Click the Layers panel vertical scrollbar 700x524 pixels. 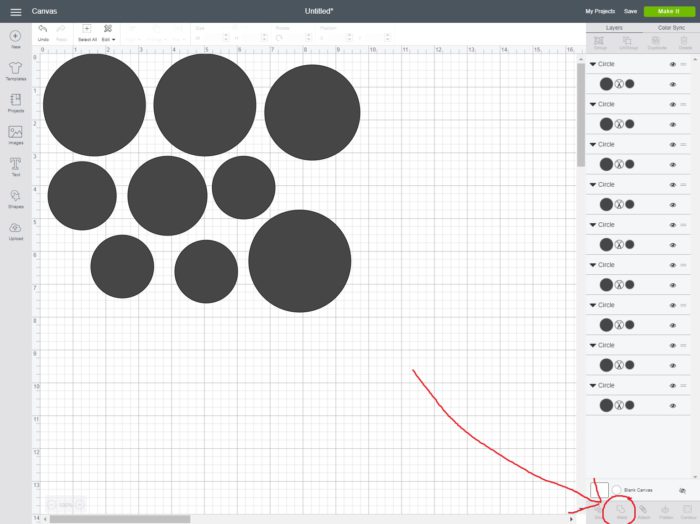tap(695, 268)
